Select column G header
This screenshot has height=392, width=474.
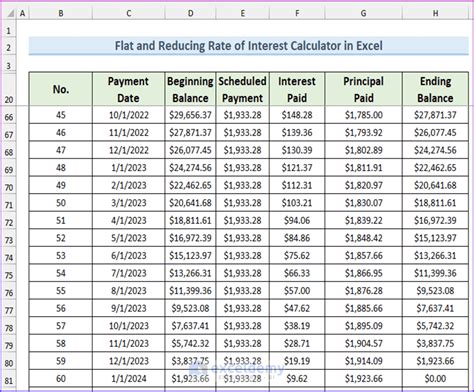click(363, 13)
